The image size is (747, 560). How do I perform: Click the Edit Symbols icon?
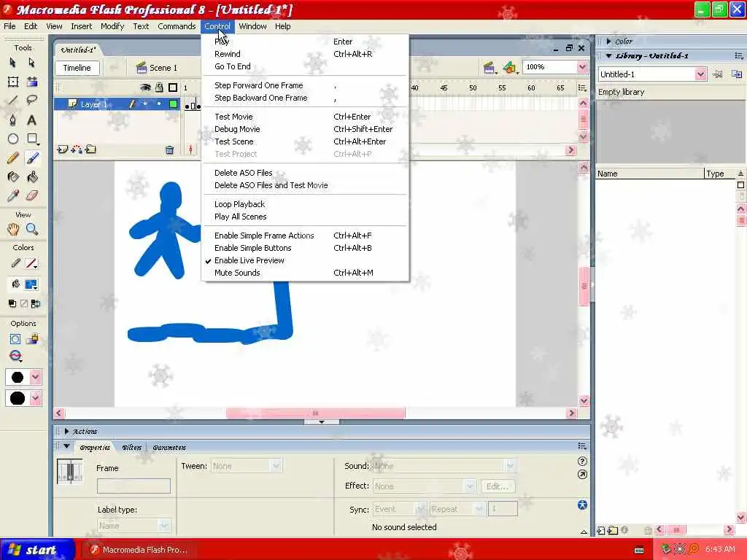click(510, 68)
